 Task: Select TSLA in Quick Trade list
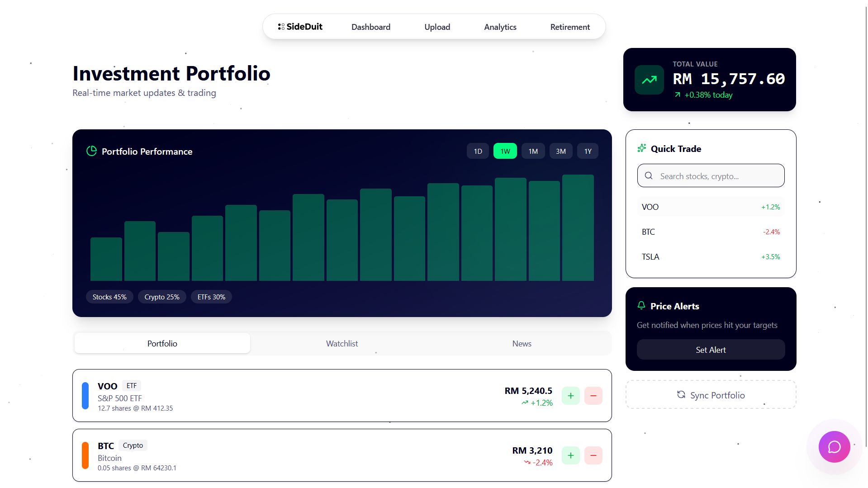tap(711, 256)
